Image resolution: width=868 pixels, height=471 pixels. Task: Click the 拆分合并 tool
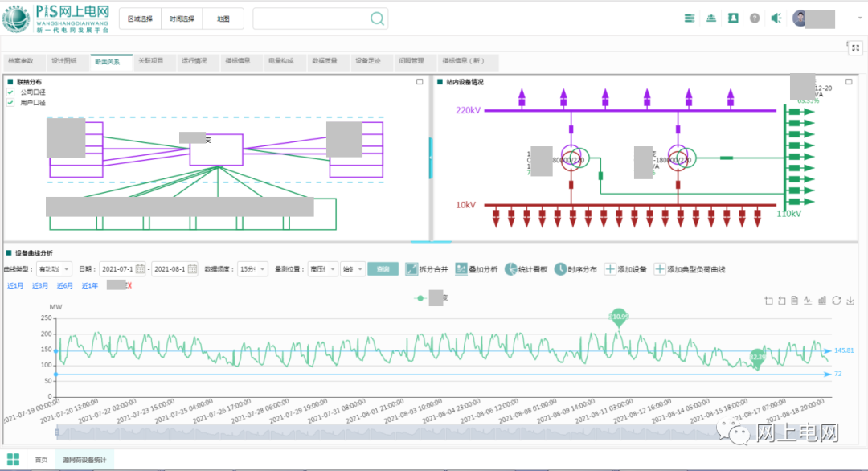tap(426, 269)
